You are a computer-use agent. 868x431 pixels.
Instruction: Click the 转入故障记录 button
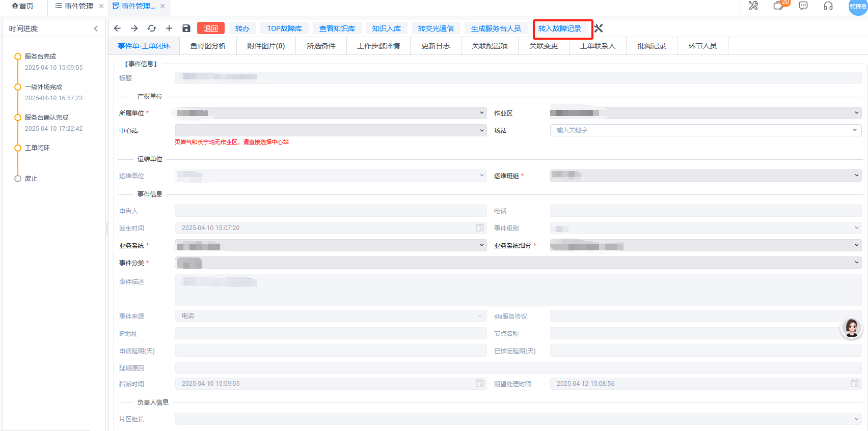point(560,28)
